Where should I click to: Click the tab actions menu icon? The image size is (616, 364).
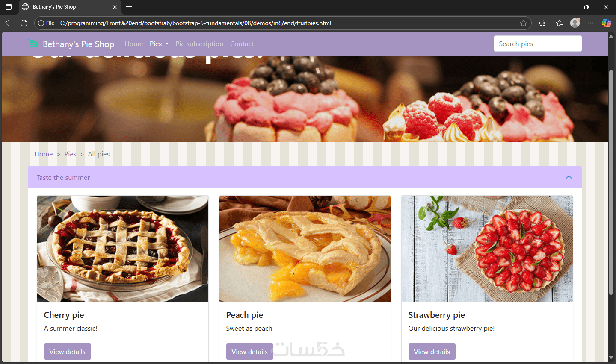(9, 7)
